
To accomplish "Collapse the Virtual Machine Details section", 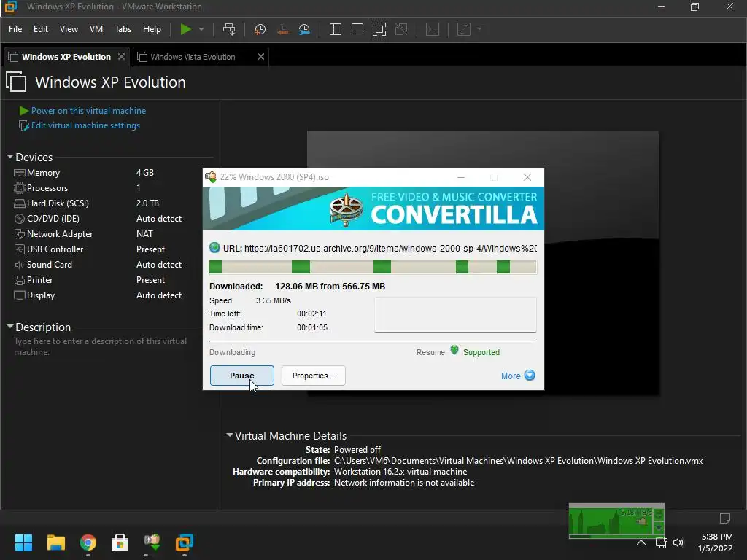I will [x=230, y=435].
